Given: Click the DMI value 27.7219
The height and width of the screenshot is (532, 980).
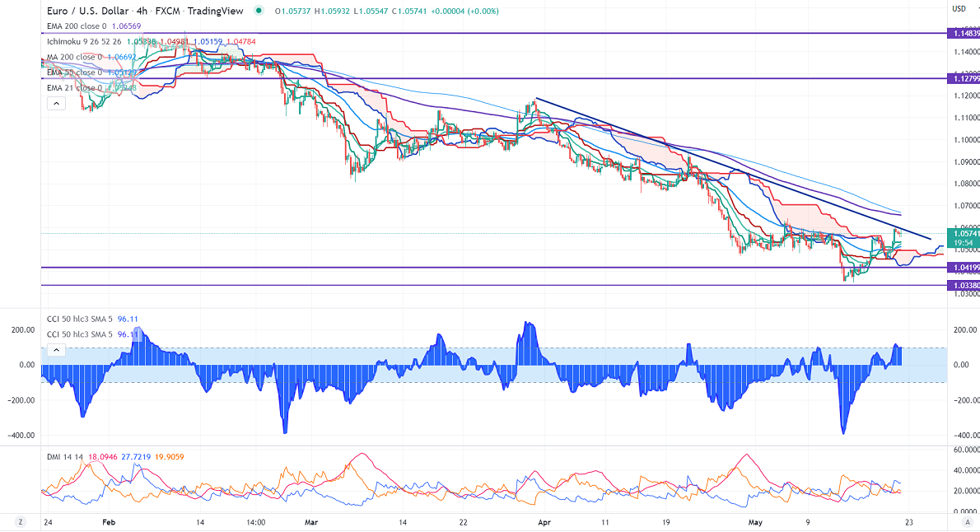Looking at the screenshot, I should pyautogui.click(x=136, y=457).
